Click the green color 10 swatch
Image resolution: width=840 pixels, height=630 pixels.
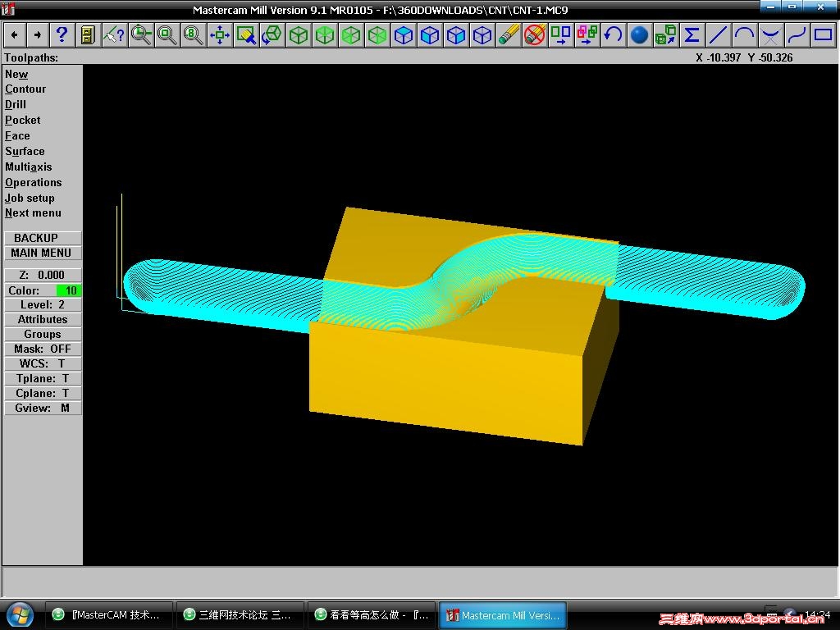coord(69,290)
